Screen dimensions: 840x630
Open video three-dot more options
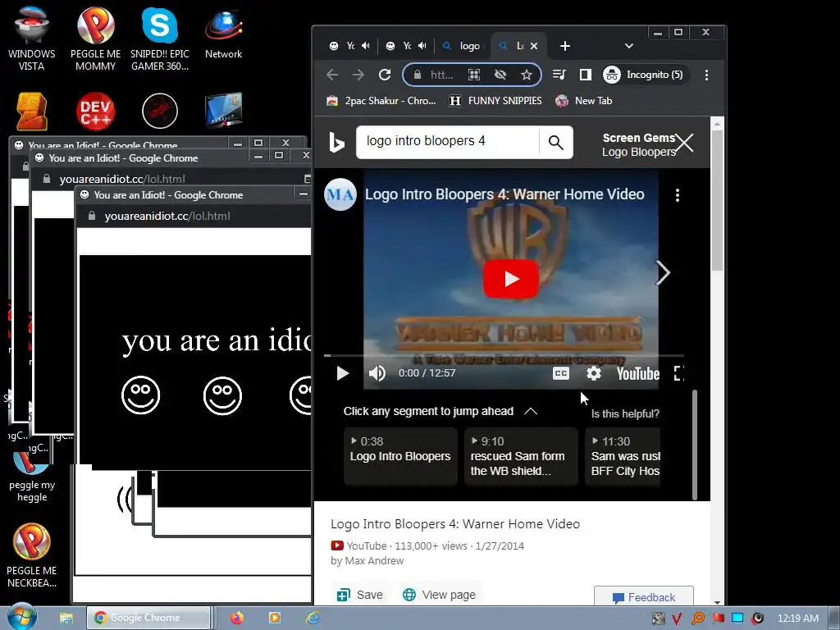[x=678, y=195]
